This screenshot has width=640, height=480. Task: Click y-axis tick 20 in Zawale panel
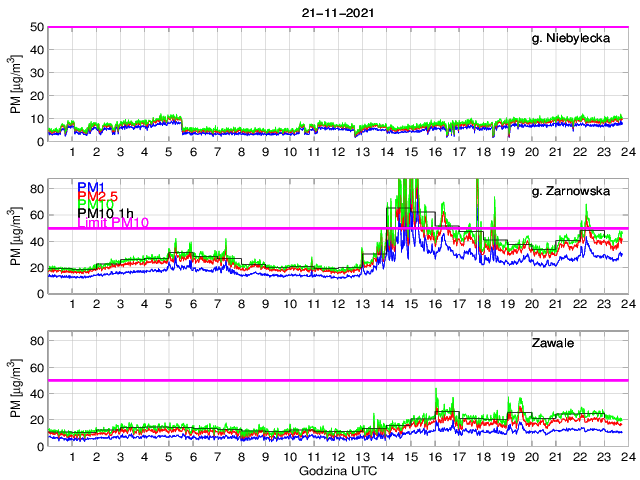(37, 420)
